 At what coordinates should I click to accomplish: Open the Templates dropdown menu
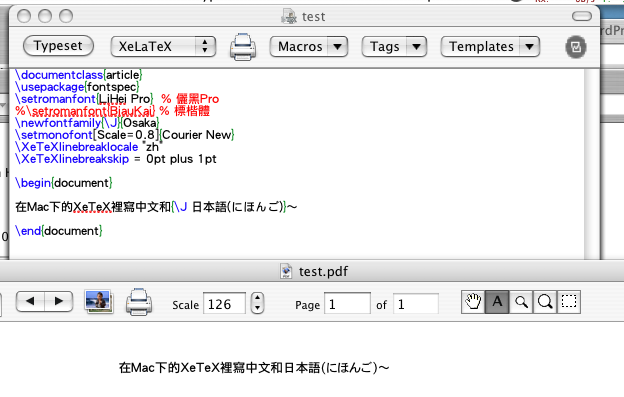click(x=490, y=47)
